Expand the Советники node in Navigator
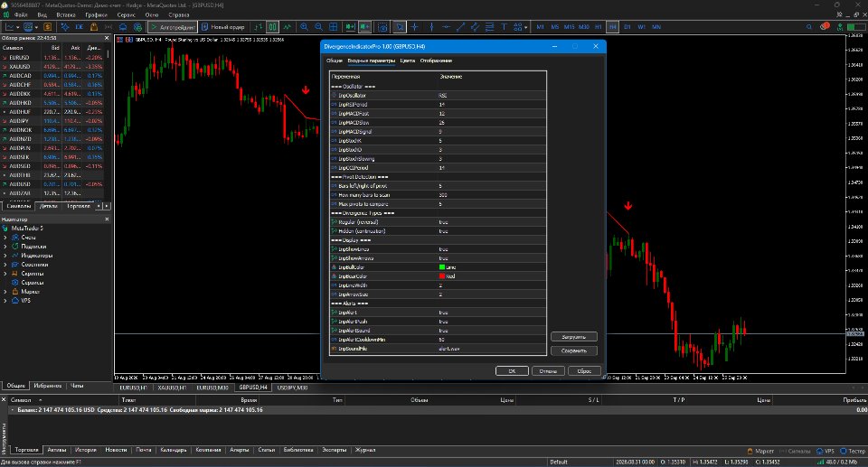Screen dimensions: 868x467 click(5, 265)
